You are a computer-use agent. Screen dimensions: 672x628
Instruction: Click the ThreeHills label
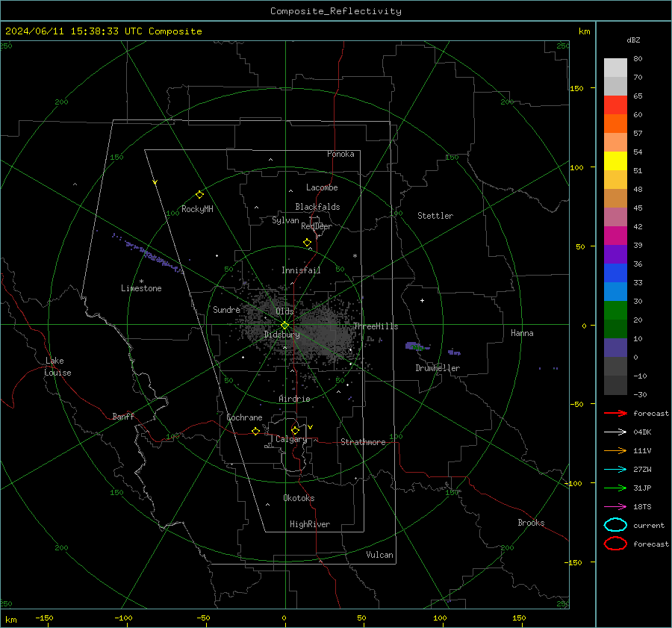(376, 326)
